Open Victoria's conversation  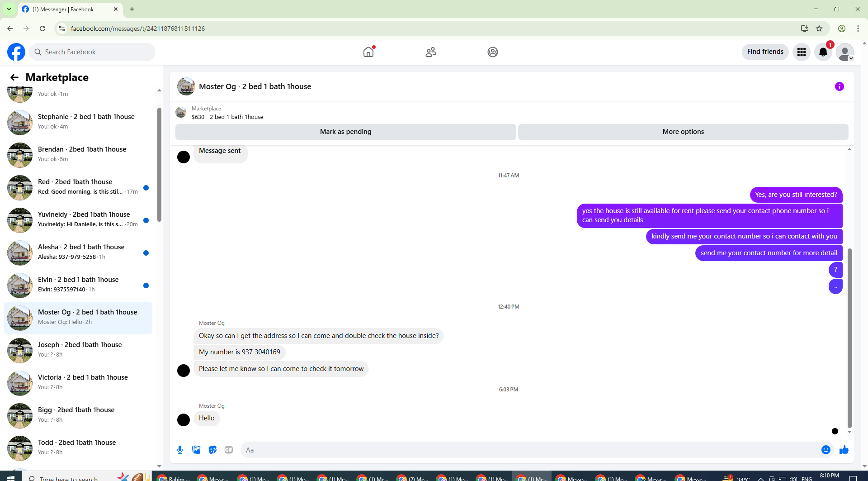78,383
